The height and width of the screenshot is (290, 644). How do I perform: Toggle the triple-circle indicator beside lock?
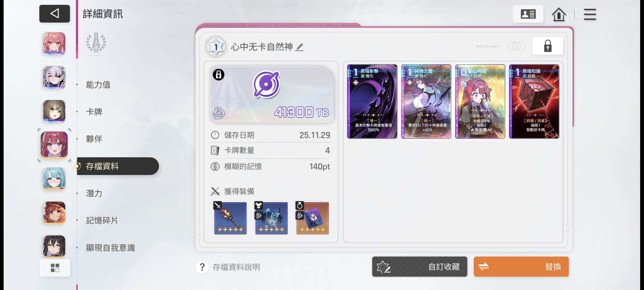click(516, 46)
